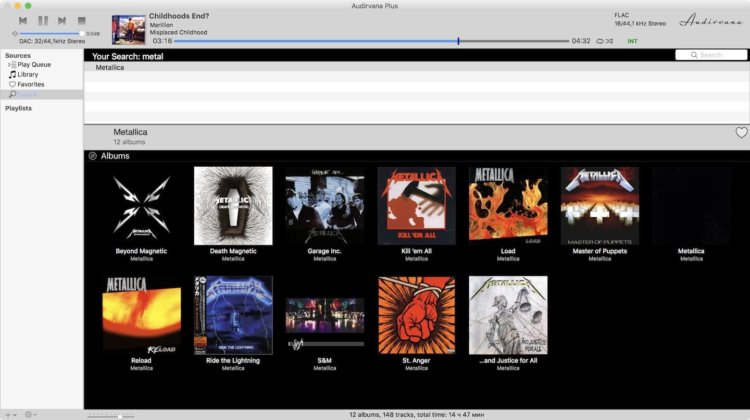
Task: Open the Garage Inc. album cover
Action: [325, 206]
